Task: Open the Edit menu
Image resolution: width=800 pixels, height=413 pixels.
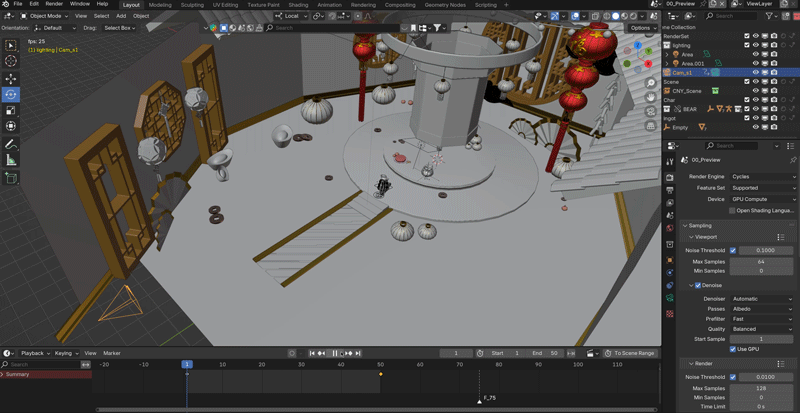Action: (34, 4)
